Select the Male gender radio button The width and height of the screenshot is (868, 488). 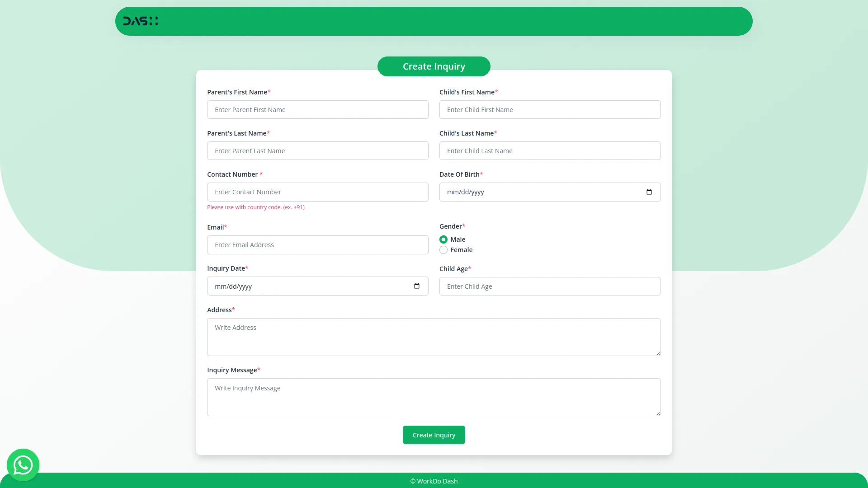click(x=443, y=239)
